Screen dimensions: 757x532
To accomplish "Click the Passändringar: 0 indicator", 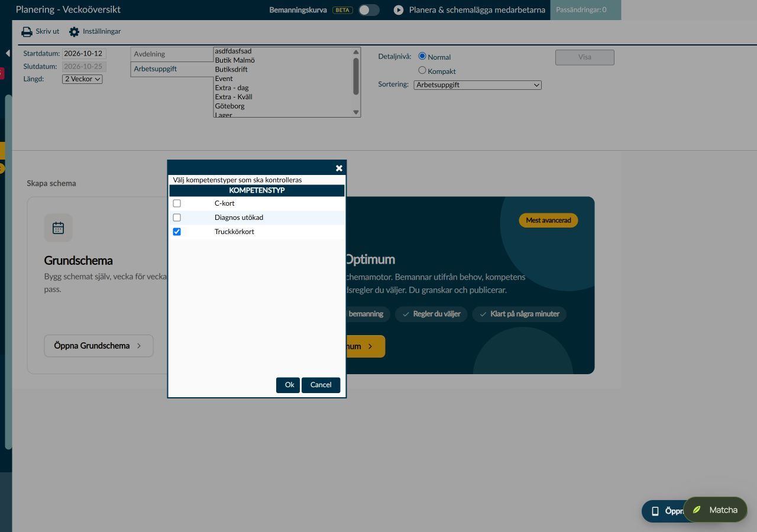I will click(x=585, y=10).
